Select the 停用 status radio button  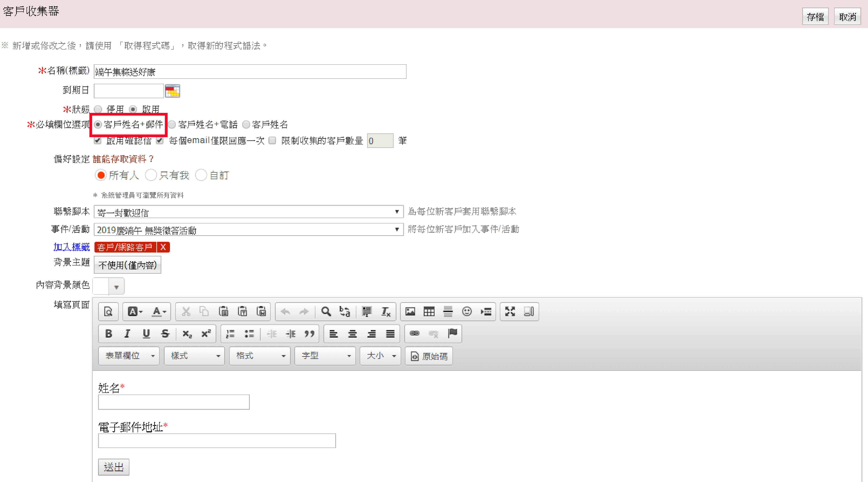point(98,109)
